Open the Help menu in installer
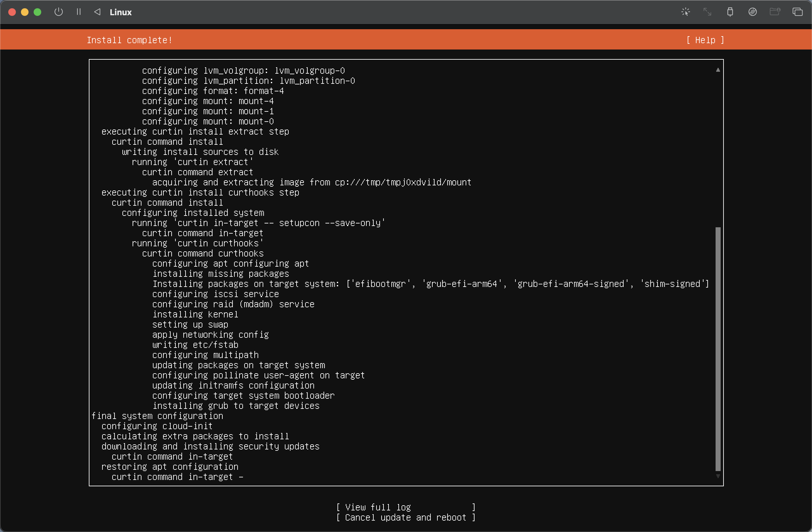Image resolution: width=812 pixels, height=532 pixels. pyautogui.click(x=705, y=40)
